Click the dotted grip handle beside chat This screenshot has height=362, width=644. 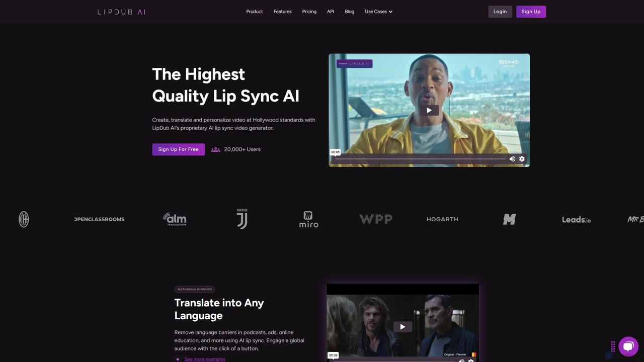[613, 346]
